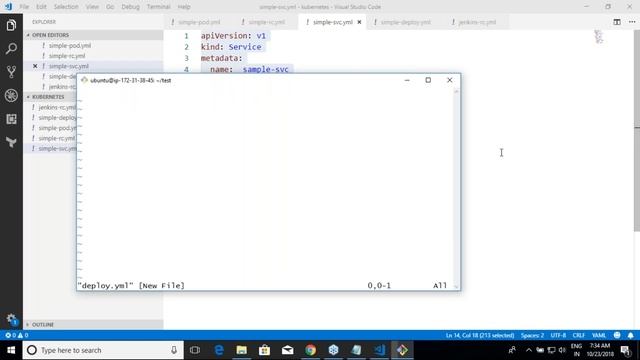640x360 pixels.
Task: Open Google Chrome from taskbar
Action: [x=310, y=350]
